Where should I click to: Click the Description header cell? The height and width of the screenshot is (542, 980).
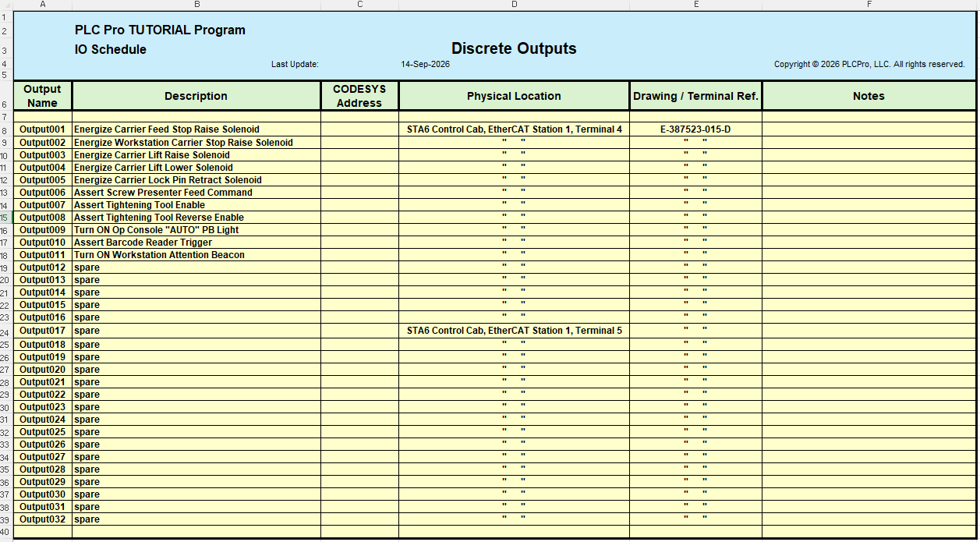pos(196,96)
